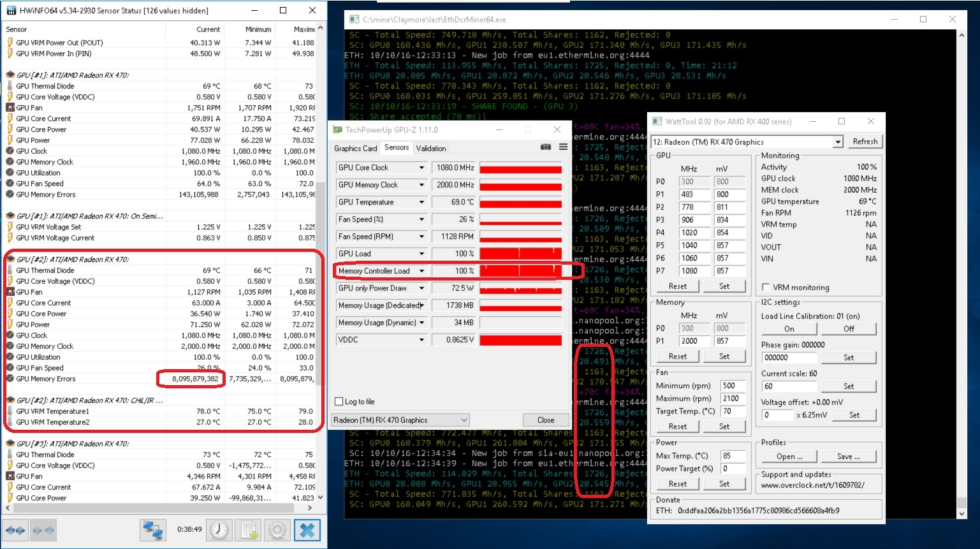The height and width of the screenshot is (549, 980).
Task: Open HWiNFO settings gear icon
Action: coord(277,530)
